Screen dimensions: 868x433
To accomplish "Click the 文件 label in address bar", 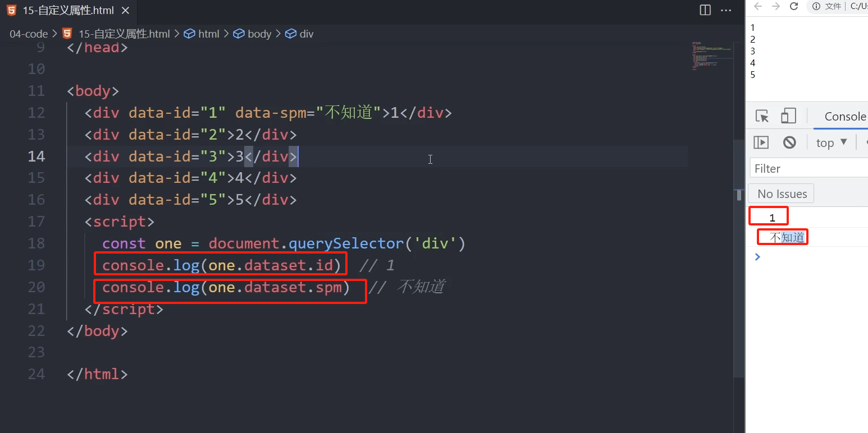I will point(833,6).
